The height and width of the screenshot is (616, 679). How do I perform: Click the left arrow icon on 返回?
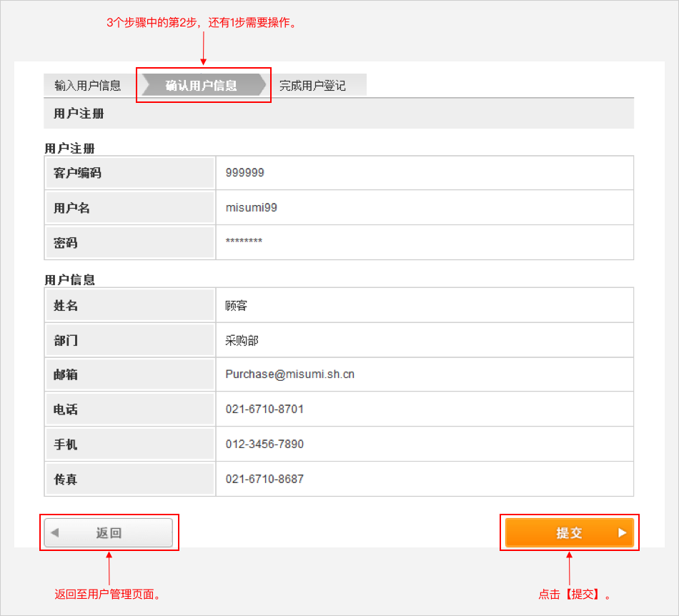55,533
